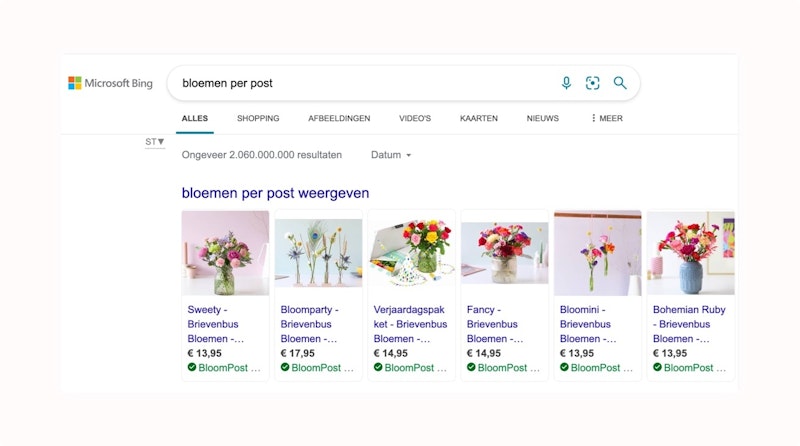Click the microphone voice search icon
The width and height of the screenshot is (800, 446).
coord(566,83)
